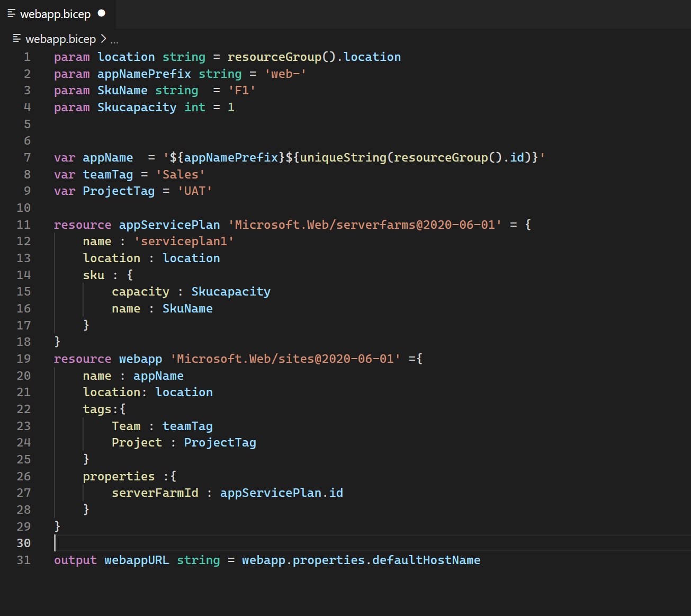The width and height of the screenshot is (691, 616).
Task: Select line number 11 in the gutter
Action: pyautogui.click(x=23, y=225)
